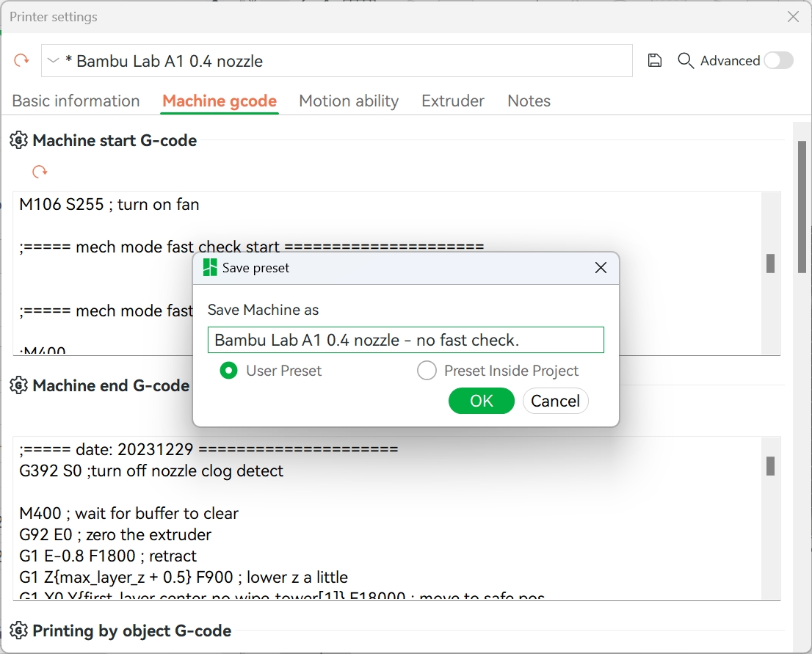Click the save preset floppy disk icon

[655, 61]
